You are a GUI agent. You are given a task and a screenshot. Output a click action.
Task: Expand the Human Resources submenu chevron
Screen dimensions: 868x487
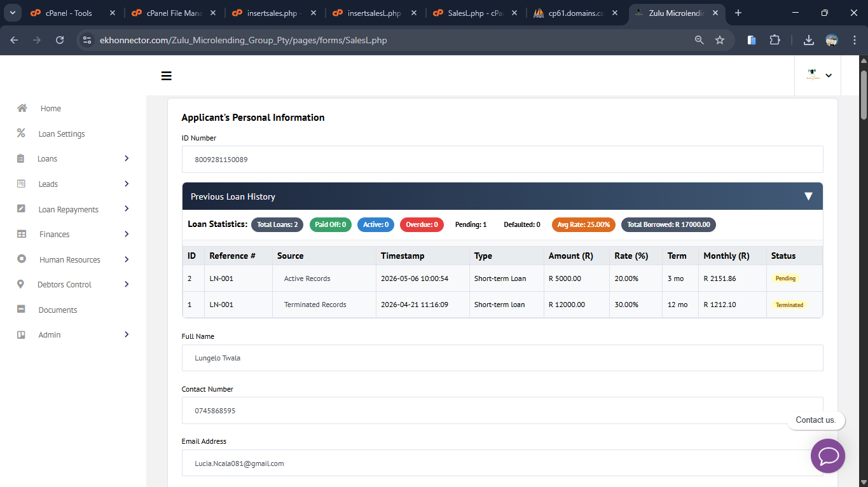(x=127, y=259)
